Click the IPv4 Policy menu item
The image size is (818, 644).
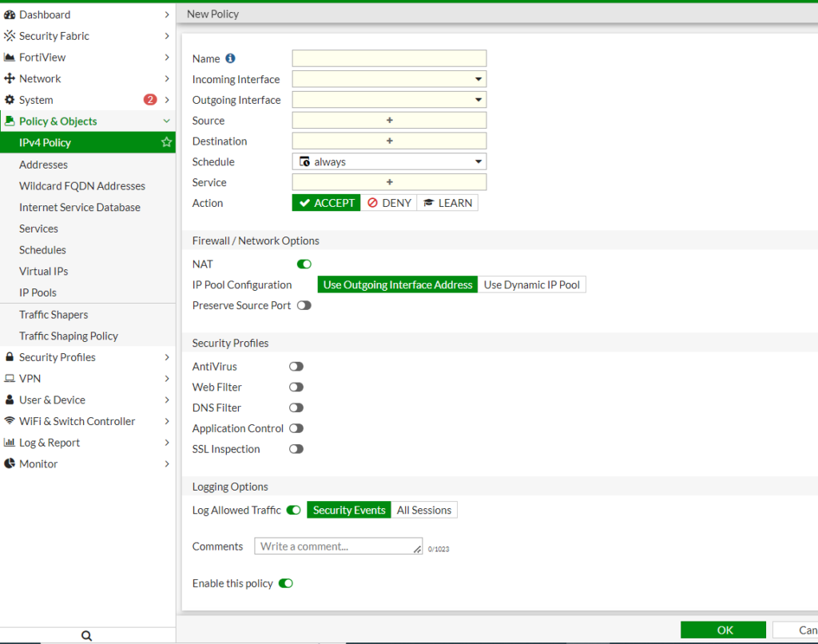coord(88,142)
